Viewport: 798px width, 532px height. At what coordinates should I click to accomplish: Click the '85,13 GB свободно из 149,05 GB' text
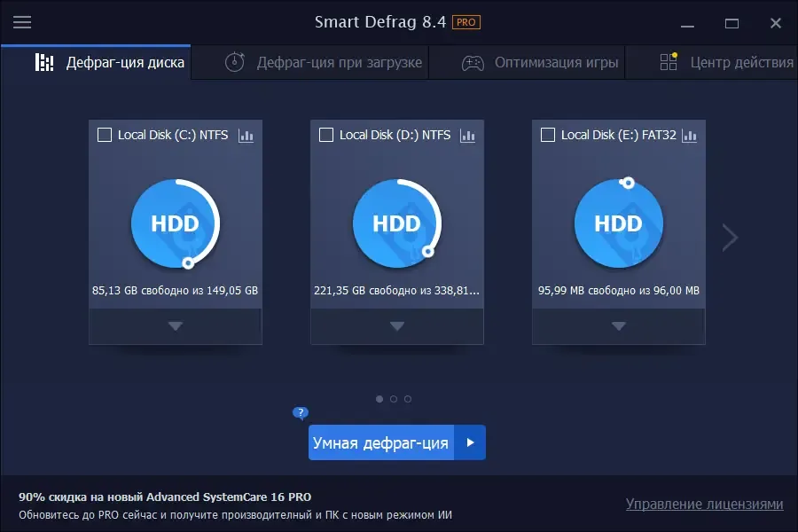point(175,290)
